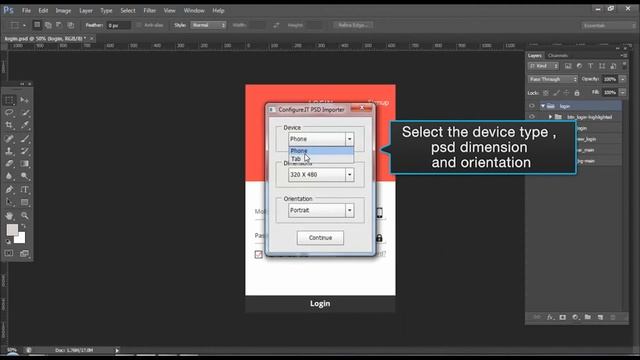The height and width of the screenshot is (360, 640).
Task: Select the Gradient tool
Action: pyautogui.click(x=24, y=164)
